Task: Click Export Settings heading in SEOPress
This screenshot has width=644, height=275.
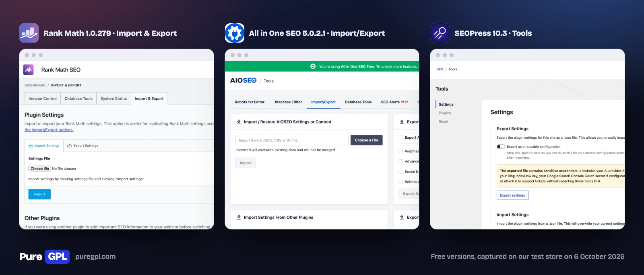Action: [x=512, y=129]
